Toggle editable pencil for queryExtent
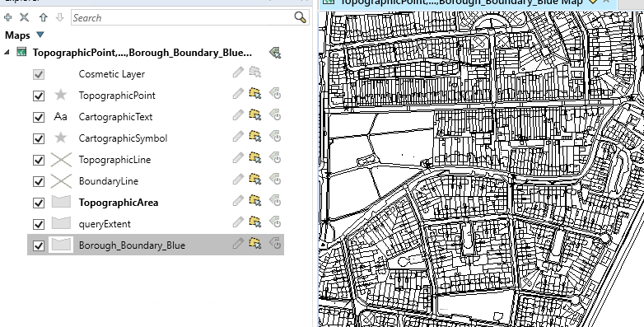The height and width of the screenshot is (327, 644). tap(238, 222)
